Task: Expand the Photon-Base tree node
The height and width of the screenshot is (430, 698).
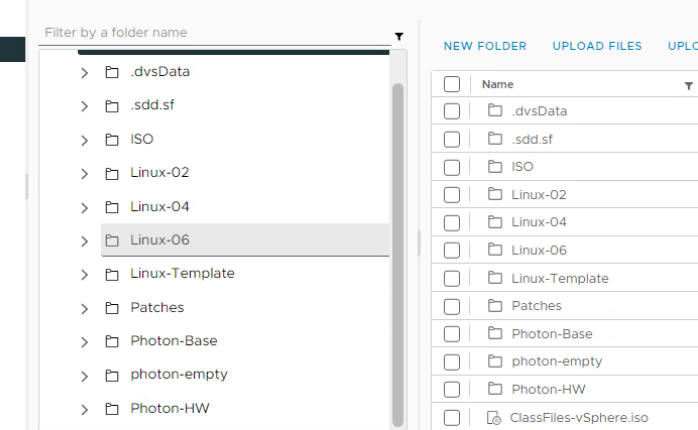Action: pos(85,342)
